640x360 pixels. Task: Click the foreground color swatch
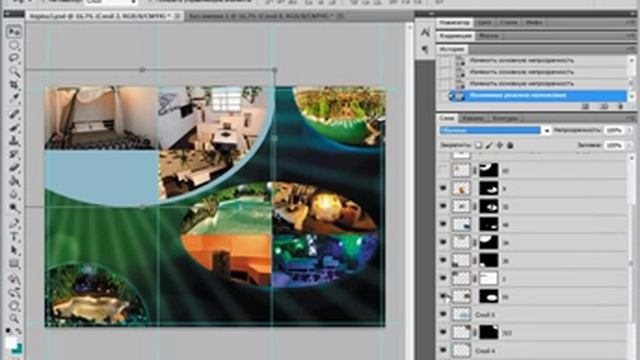pyautogui.click(x=11, y=342)
